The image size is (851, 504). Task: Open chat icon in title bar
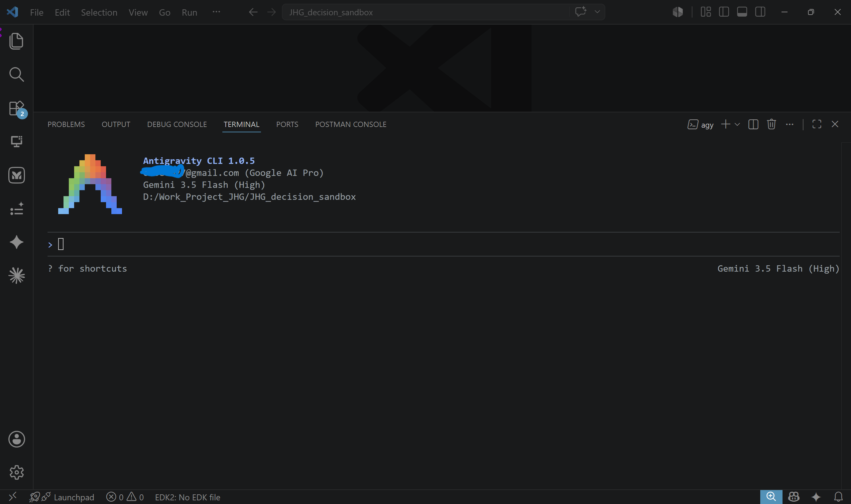point(581,12)
